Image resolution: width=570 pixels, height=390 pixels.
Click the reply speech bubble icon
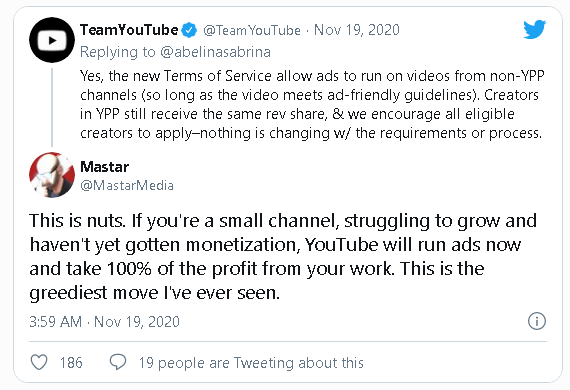pyautogui.click(x=118, y=362)
